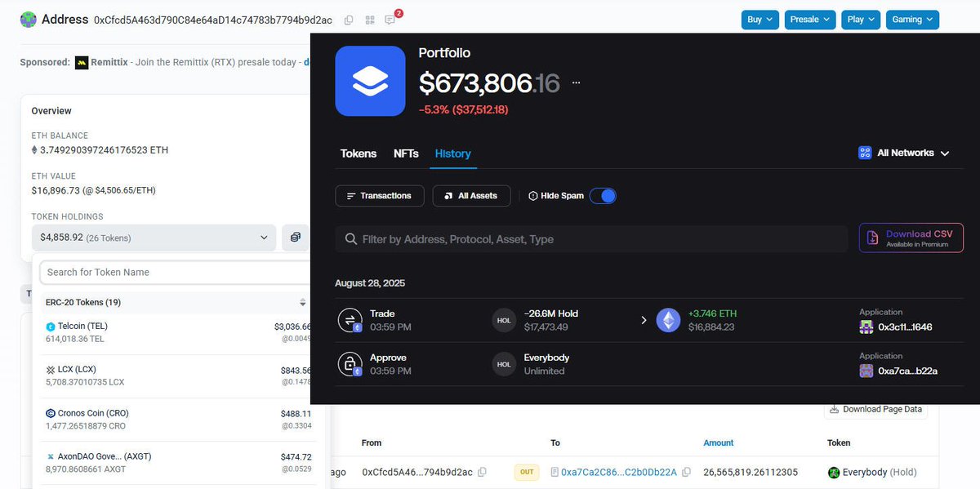Screen dimensions: 980x489
Task: Click avatar of application 0xa7ca...b22a
Action: [x=866, y=371]
